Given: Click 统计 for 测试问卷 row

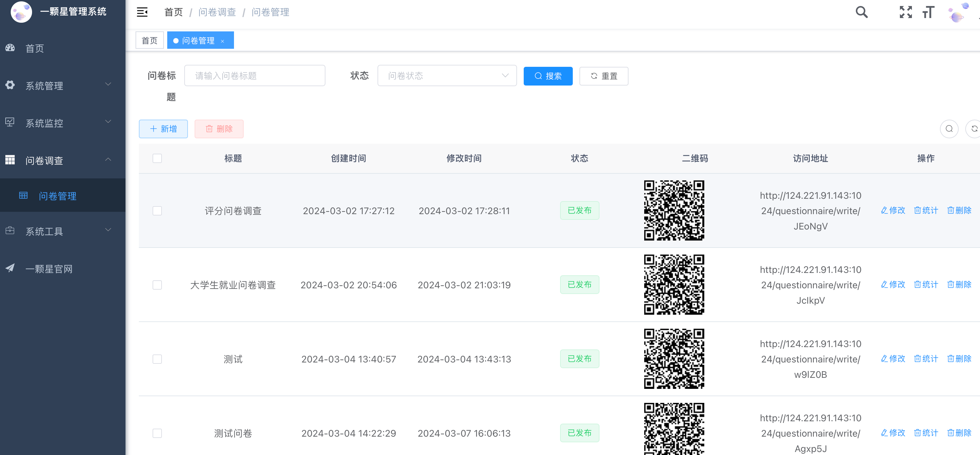Looking at the screenshot, I should point(926,433).
